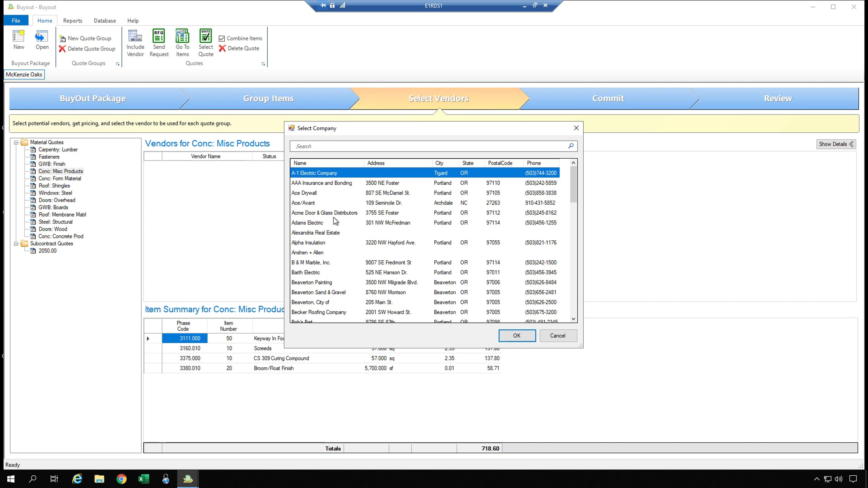Expand the Quotes ribbon group launcher
868x488 pixels.
point(263,64)
